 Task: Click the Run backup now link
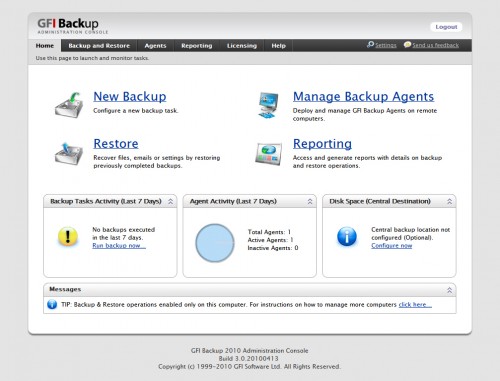(119, 246)
